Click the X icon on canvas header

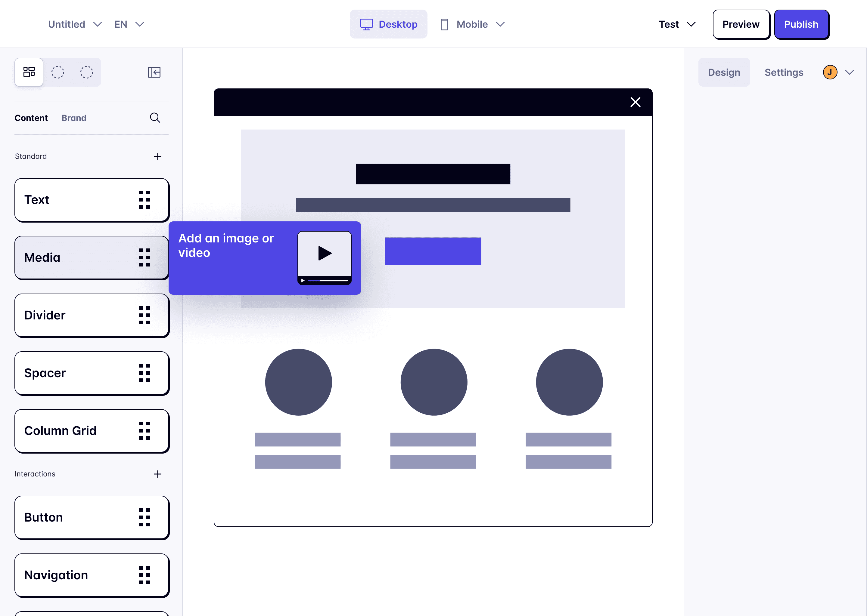point(635,102)
